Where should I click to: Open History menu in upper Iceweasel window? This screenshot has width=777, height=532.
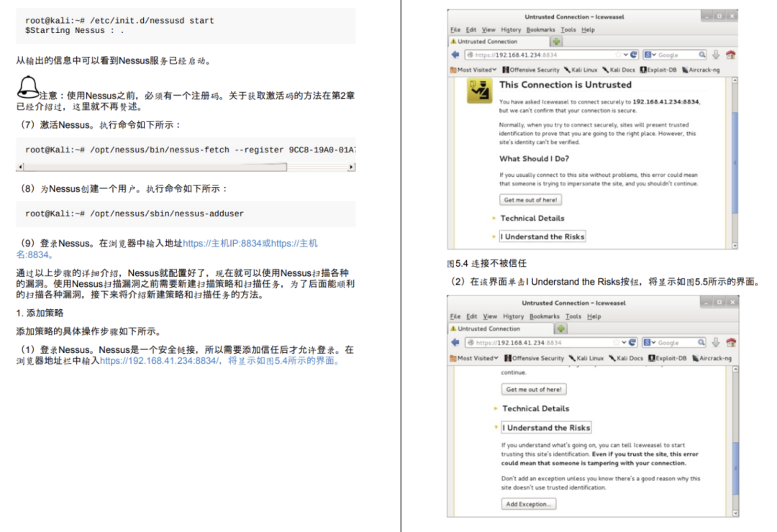(511, 29)
